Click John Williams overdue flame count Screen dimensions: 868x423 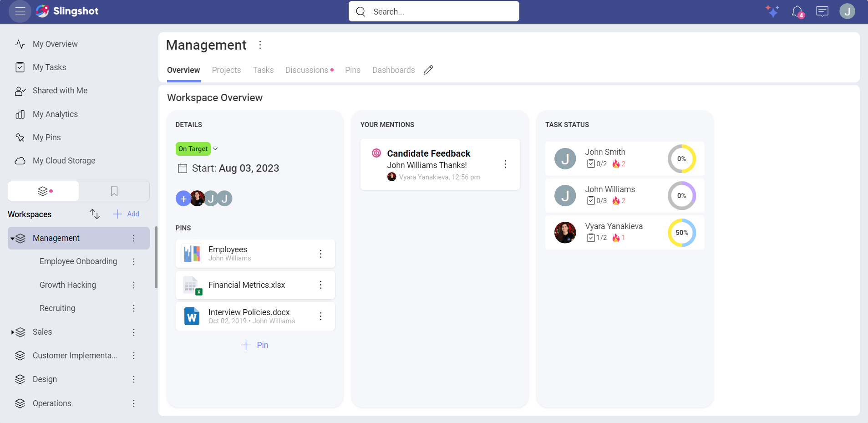pos(619,201)
